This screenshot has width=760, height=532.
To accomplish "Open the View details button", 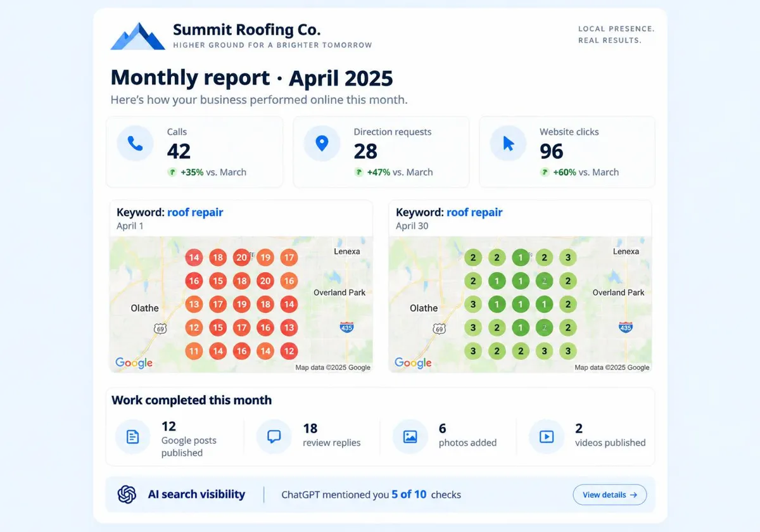I will coord(610,495).
